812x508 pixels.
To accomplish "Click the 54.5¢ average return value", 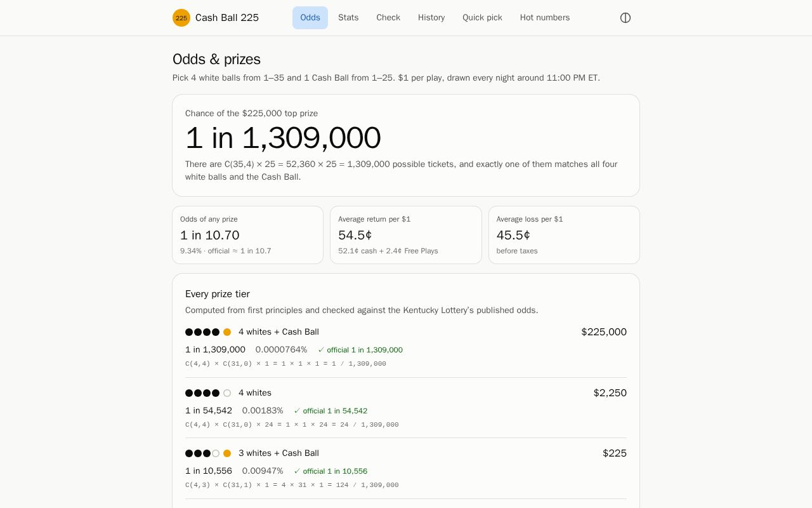I will pyautogui.click(x=355, y=235).
